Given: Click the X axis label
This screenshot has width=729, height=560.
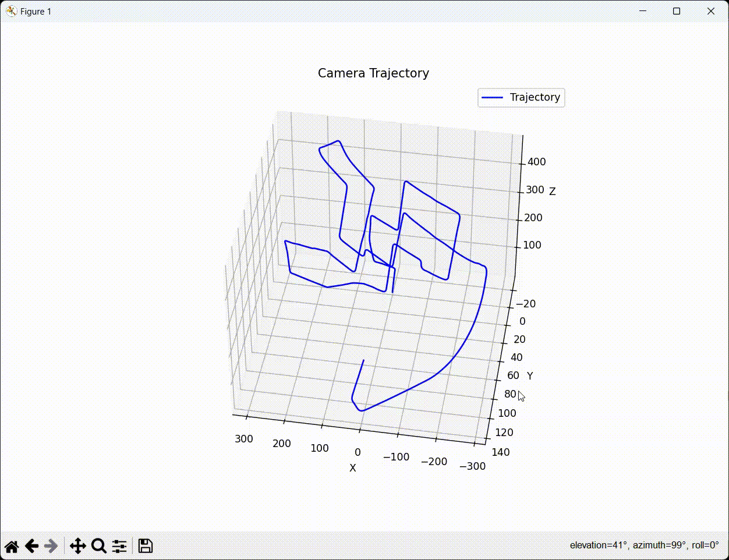Looking at the screenshot, I should tap(352, 468).
